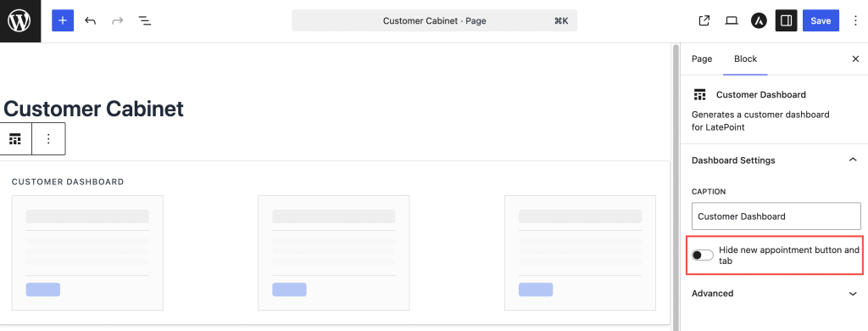Switch to the Page tab

point(701,59)
